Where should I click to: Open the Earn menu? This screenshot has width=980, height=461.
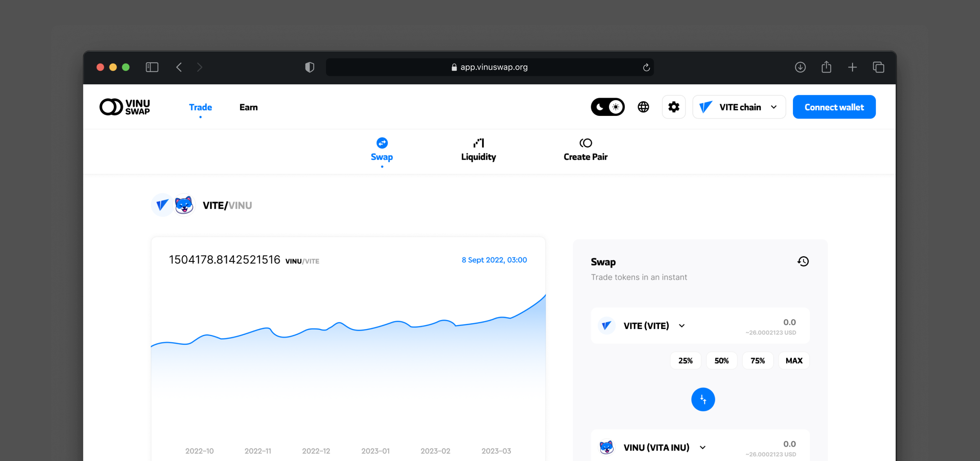[248, 107]
